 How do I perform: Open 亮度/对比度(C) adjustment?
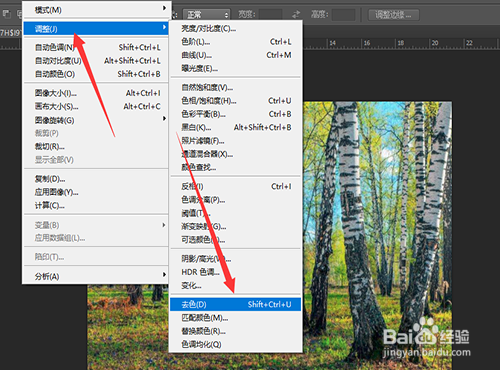tap(236, 29)
